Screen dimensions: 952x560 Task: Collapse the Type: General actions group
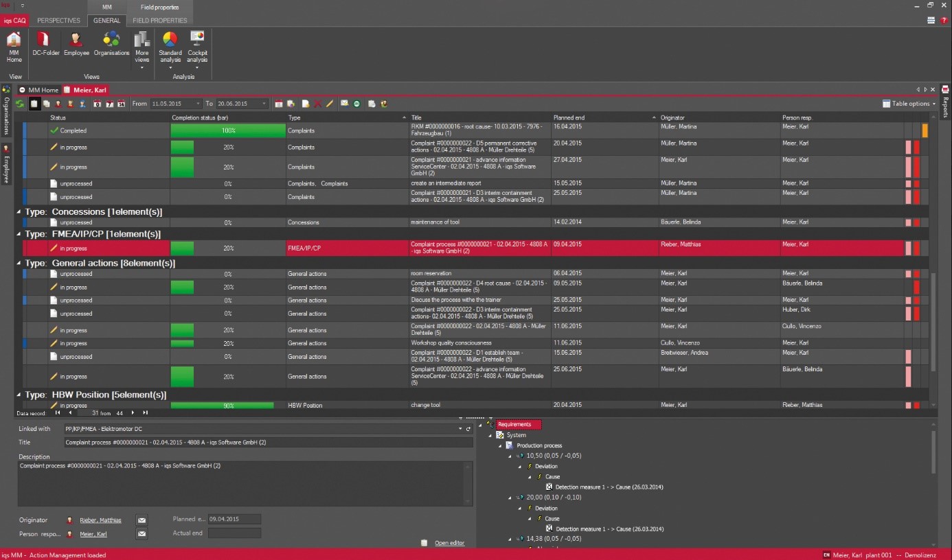point(19,264)
